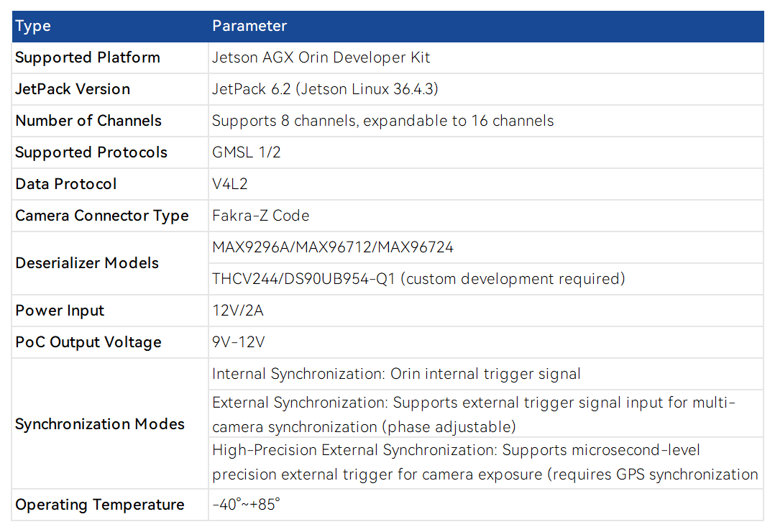Select the "Synchronization Modes" row label
775x532 pixels.
coord(100,424)
